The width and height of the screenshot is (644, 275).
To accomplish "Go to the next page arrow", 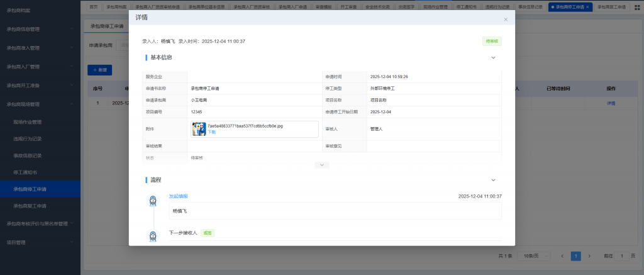I will coord(589,256).
